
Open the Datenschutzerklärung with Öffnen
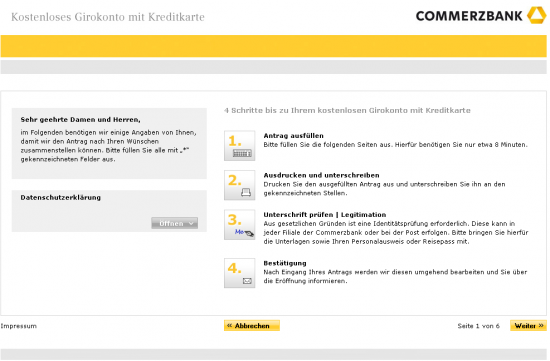click(x=175, y=223)
